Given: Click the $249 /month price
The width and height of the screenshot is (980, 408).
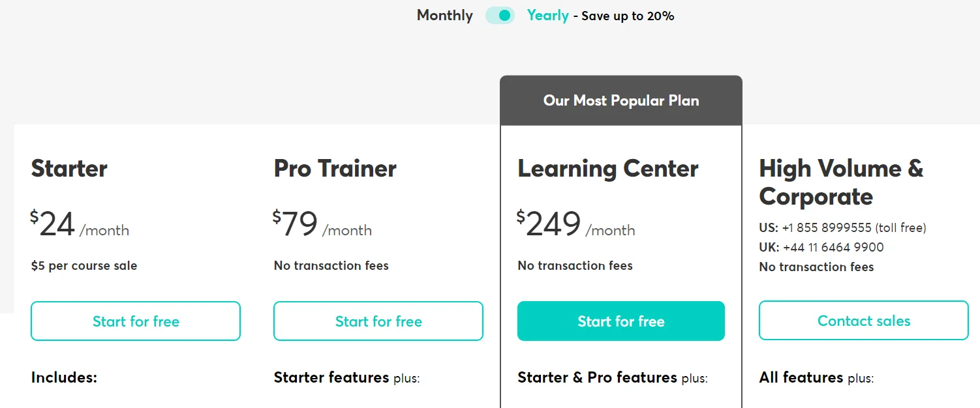Looking at the screenshot, I should tap(575, 225).
